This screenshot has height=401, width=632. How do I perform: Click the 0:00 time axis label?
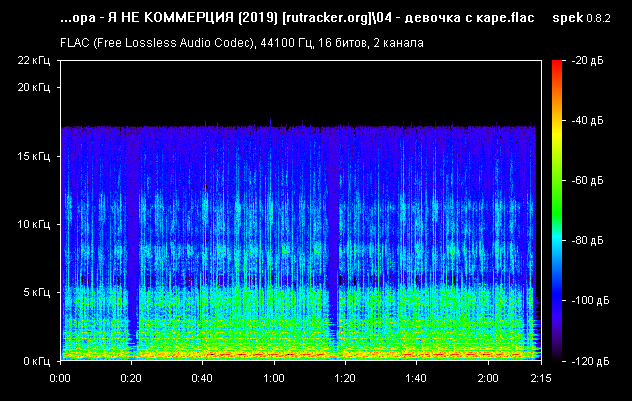(60, 378)
